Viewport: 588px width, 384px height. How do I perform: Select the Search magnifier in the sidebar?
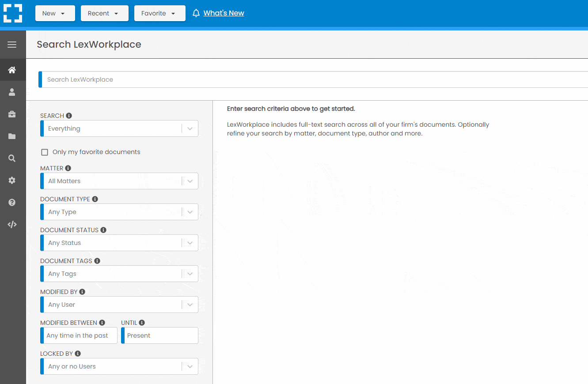(x=12, y=158)
